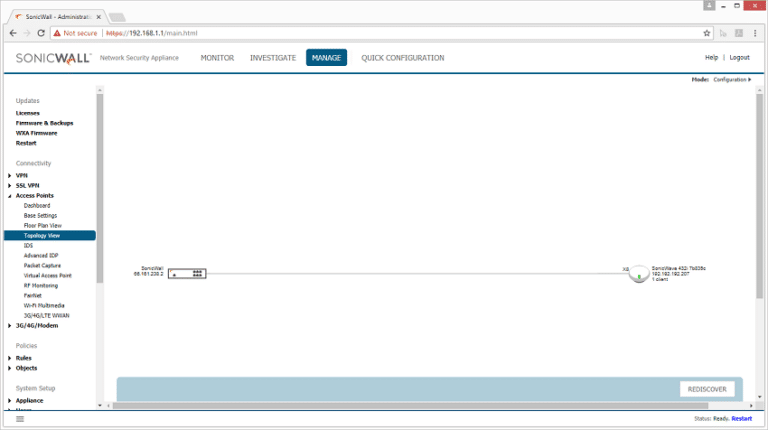768x430 pixels.
Task: Open the Restart page in sidebar
Action: pos(26,143)
